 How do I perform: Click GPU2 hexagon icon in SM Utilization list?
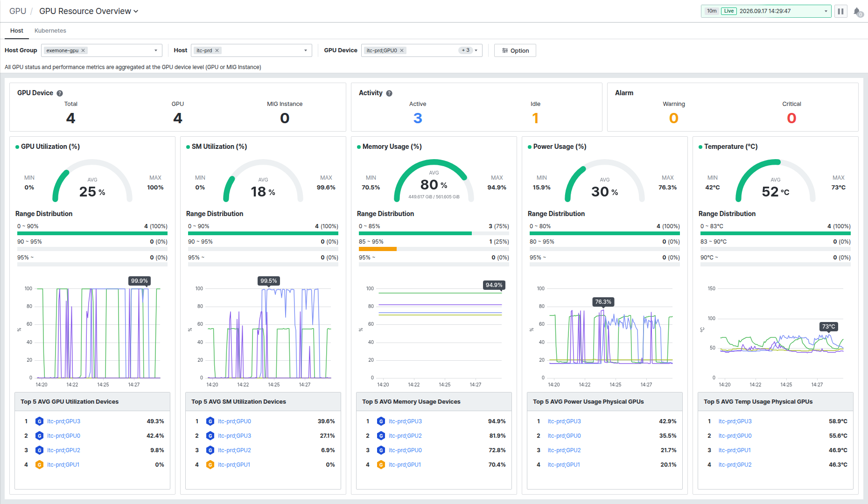tap(210, 450)
